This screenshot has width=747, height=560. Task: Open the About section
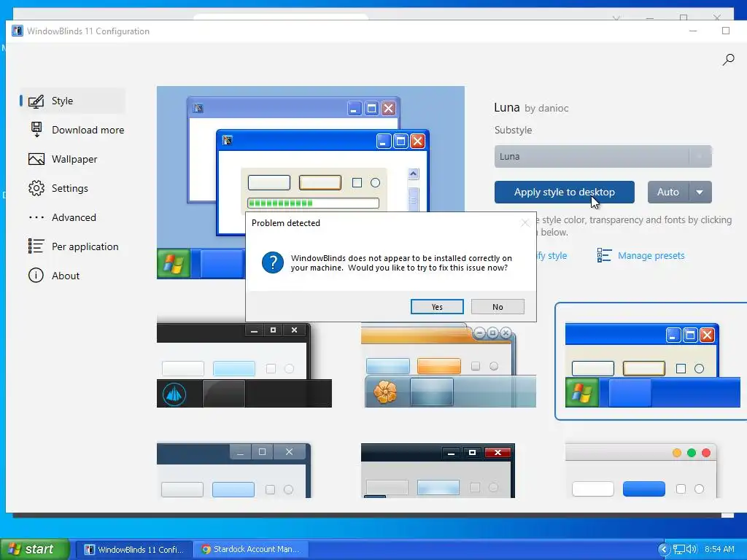point(72,276)
